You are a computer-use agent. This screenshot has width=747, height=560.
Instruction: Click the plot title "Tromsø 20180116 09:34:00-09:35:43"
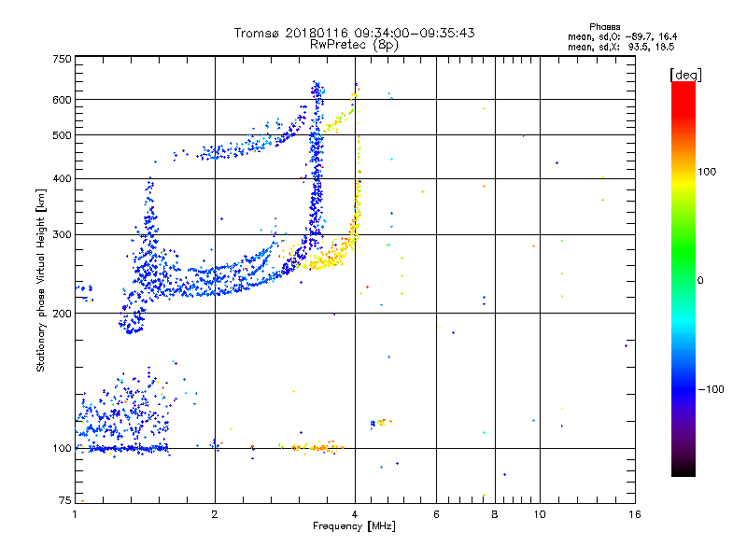[x=354, y=33]
